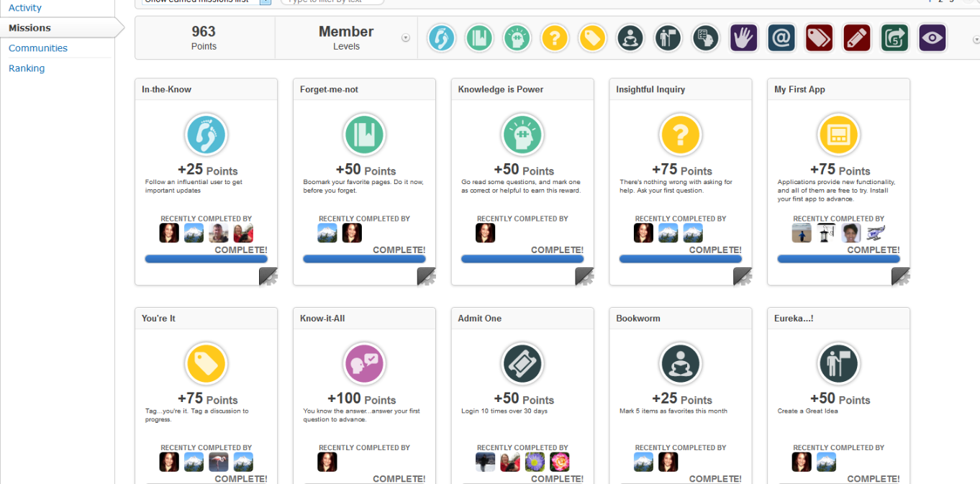
Task: Click the avatar on the Know-it-All card
Action: 327,462
